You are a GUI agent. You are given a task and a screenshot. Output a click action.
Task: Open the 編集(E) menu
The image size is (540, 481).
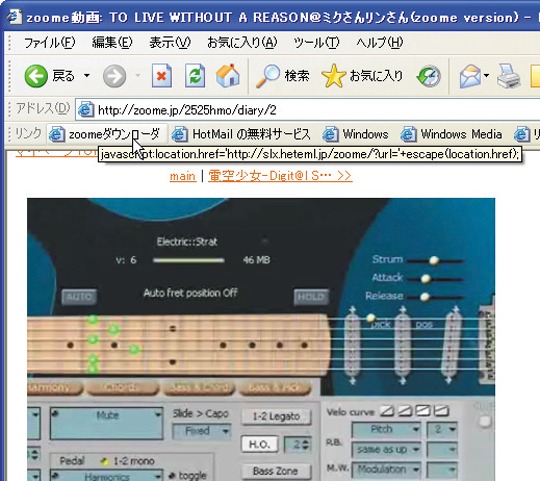112,43
